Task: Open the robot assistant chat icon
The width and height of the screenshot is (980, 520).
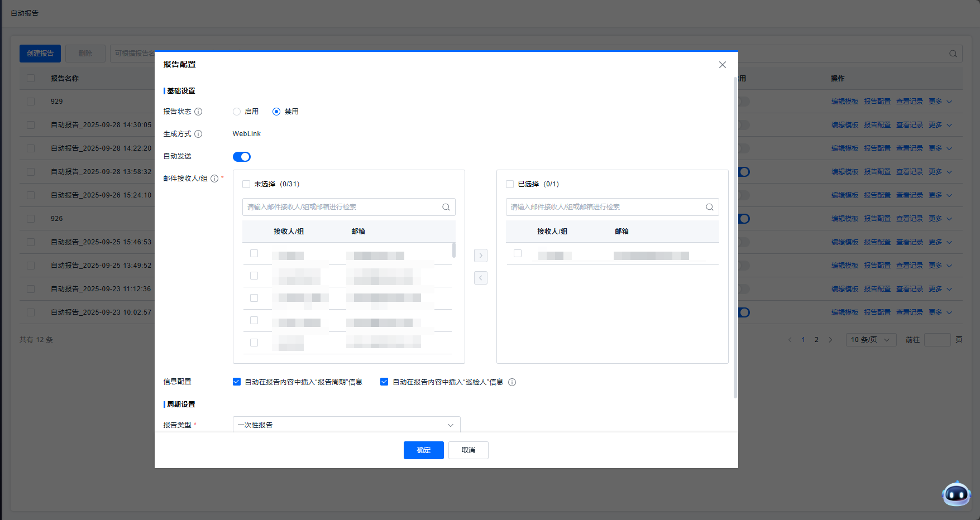Action: (956, 494)
